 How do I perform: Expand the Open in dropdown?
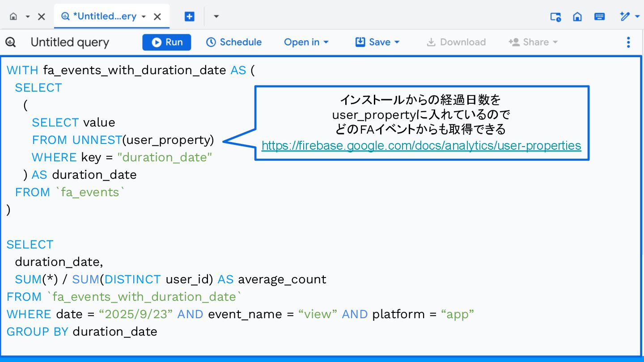click(x=306, y=42)
